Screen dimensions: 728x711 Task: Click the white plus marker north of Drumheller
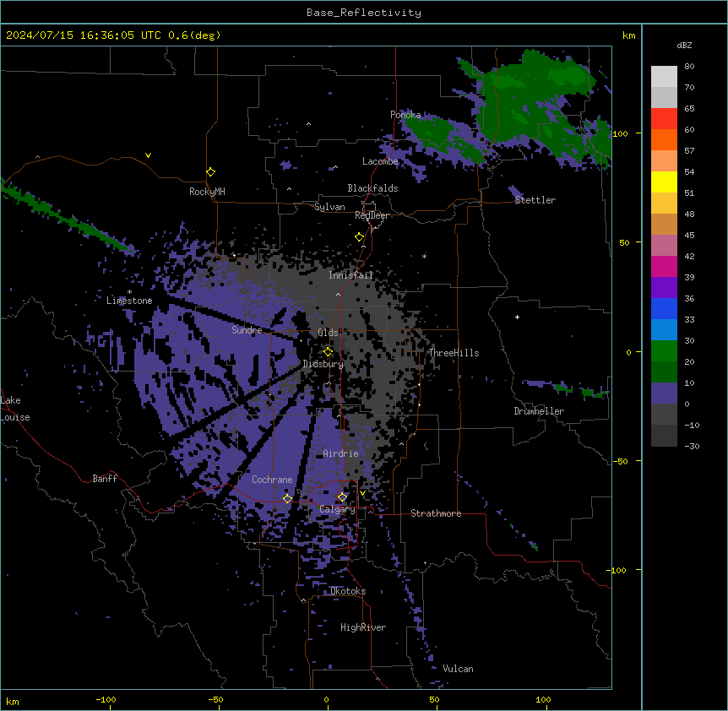click(517, 317)
